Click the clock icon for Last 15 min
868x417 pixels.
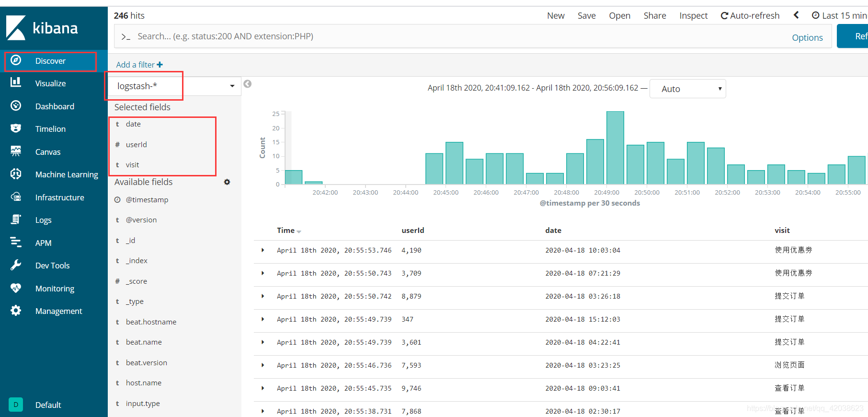pyautogui.click(x=815, y=15)
